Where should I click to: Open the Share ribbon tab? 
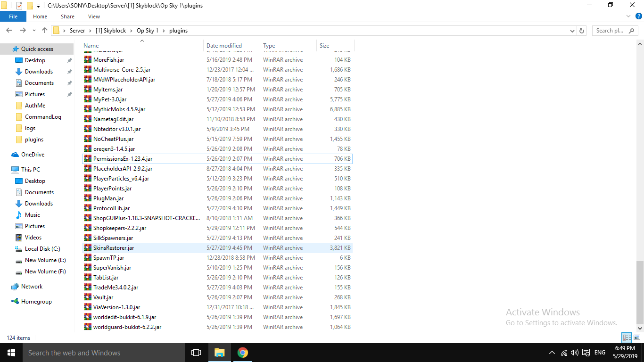[x=67, y=16]
